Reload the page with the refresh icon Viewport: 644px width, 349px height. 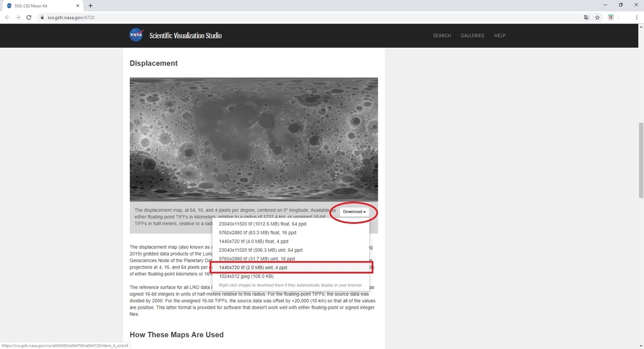pyautogui.click(x=29, y=17)
